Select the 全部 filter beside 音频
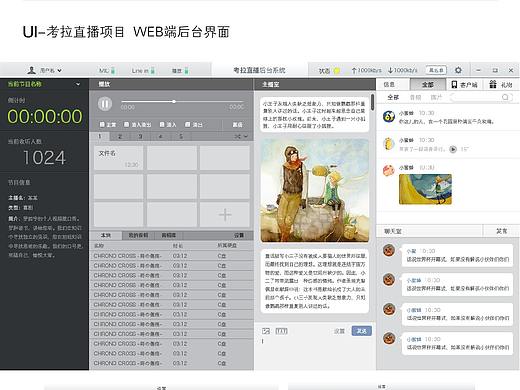520x390 pixels. pyautogui.click(x=393, y=97)
